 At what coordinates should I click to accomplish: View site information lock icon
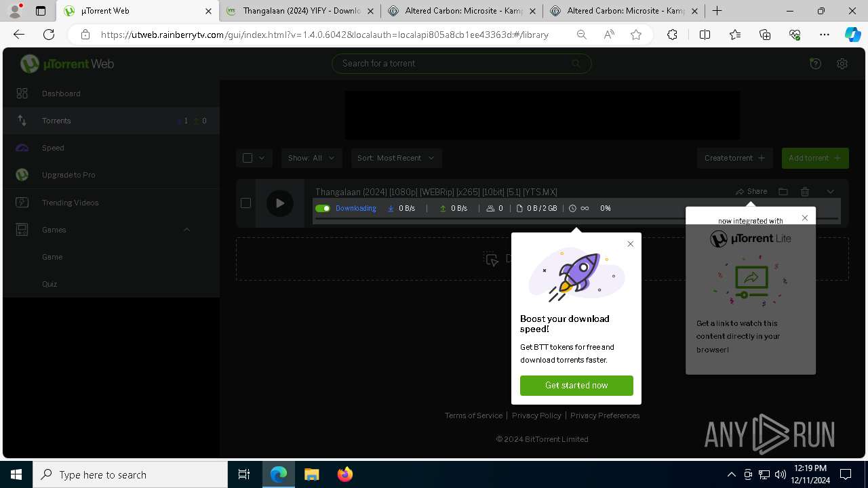tap(85, 35)
